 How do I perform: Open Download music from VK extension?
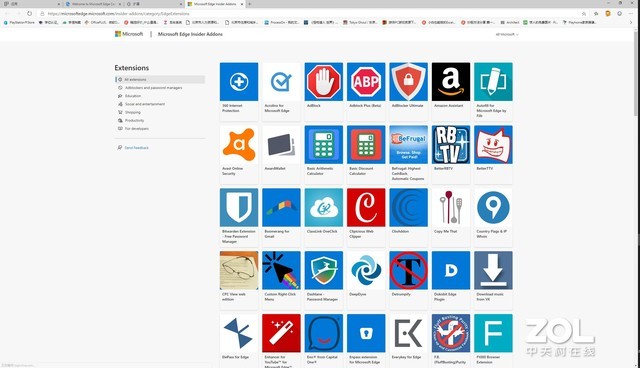click(493, 279)
